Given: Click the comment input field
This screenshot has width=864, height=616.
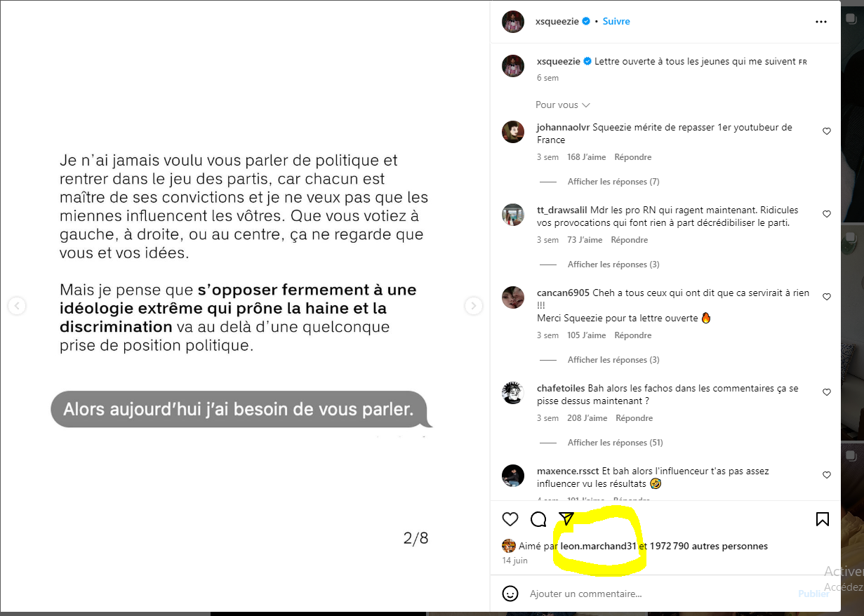Looking at the screenshot, I should (x=660, y=594).
